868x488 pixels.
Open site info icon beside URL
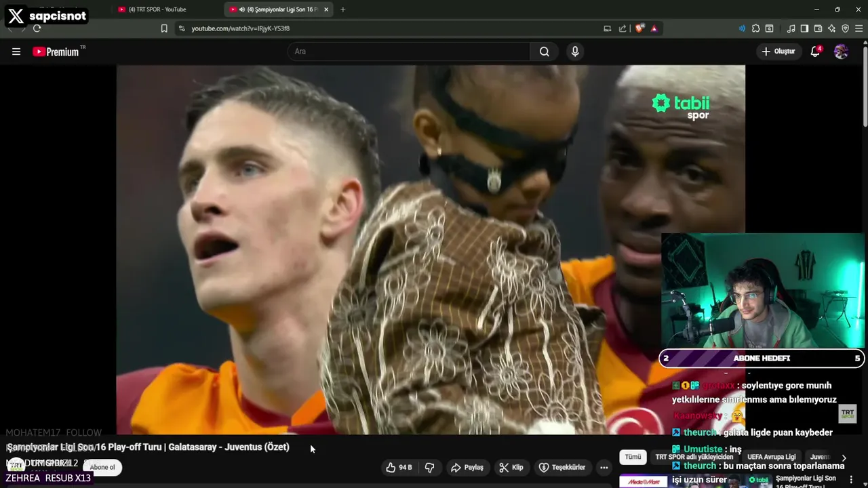(x=182, y=28)
